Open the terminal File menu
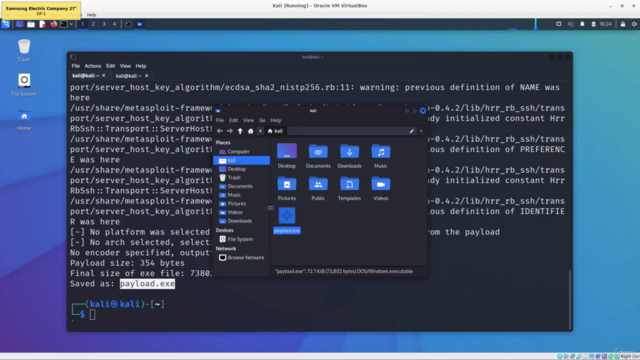Viewport: 640px width, 360px height. coord(76,66)
